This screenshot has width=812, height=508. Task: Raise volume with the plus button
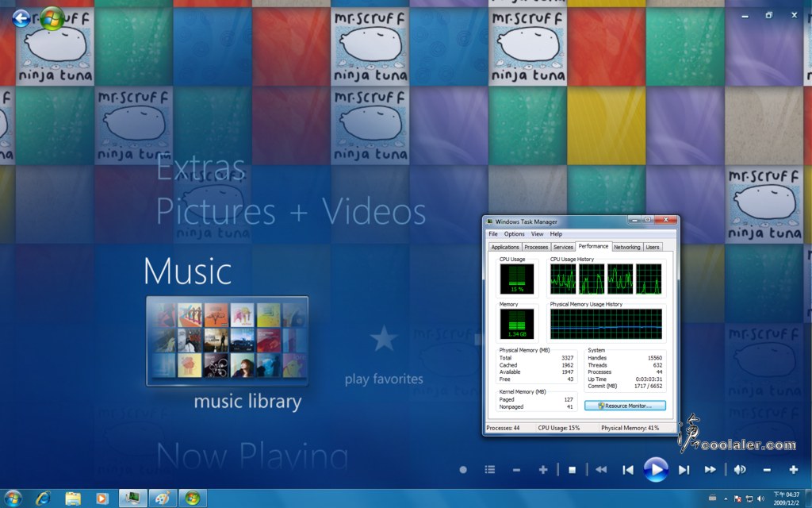793,470
